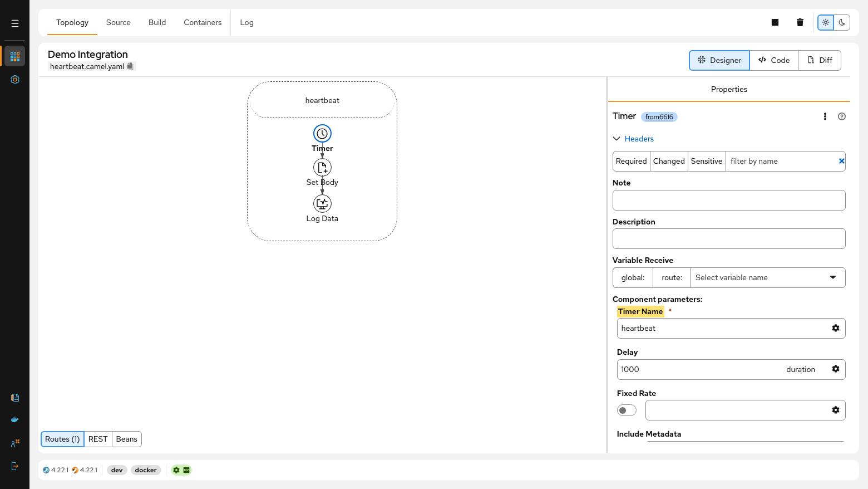Clear the filter by name field
The width and height of the screenshot is (868, 489).
click(841, 161)
